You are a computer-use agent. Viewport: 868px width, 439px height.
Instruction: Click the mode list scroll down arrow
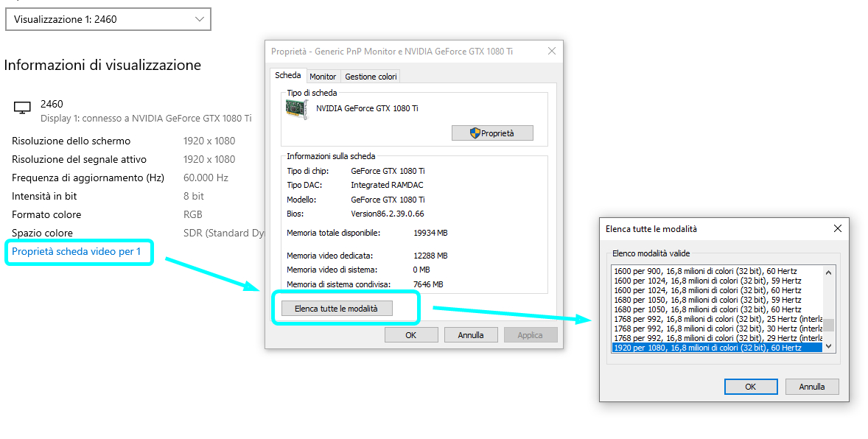click(x=829, y=346)
